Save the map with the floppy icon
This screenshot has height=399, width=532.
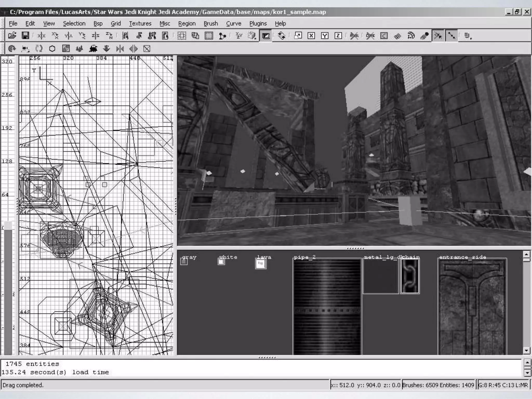(x=25, y=36)
